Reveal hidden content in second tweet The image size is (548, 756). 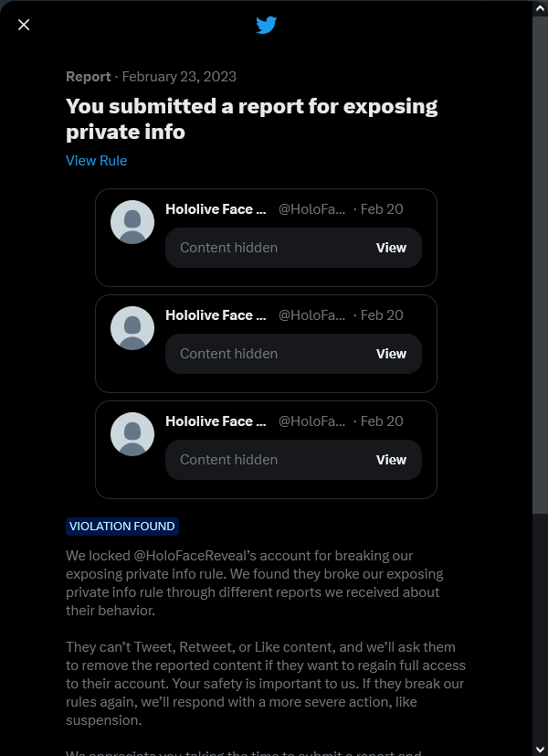click(x=391, y=354)
